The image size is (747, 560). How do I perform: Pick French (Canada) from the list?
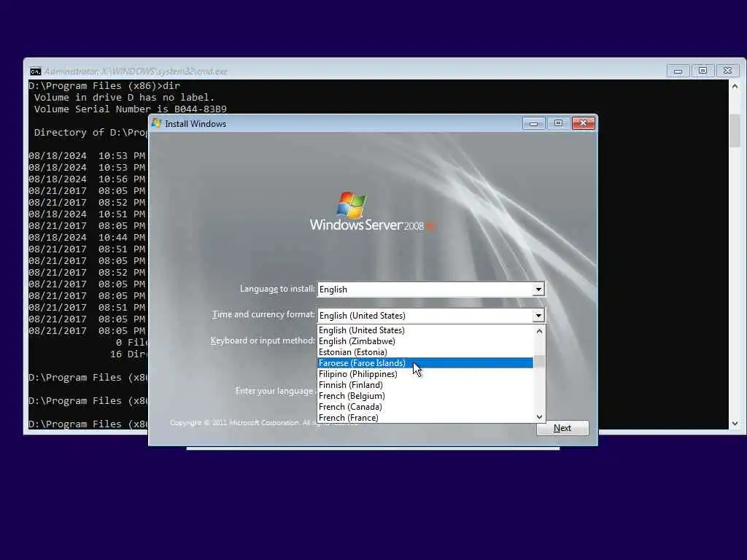(425, 407)
